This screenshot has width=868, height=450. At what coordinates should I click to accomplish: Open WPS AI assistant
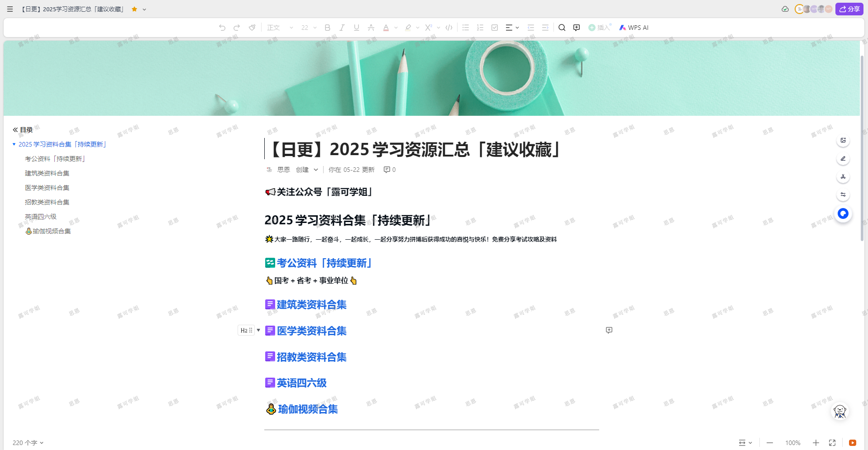pos(634,28)
